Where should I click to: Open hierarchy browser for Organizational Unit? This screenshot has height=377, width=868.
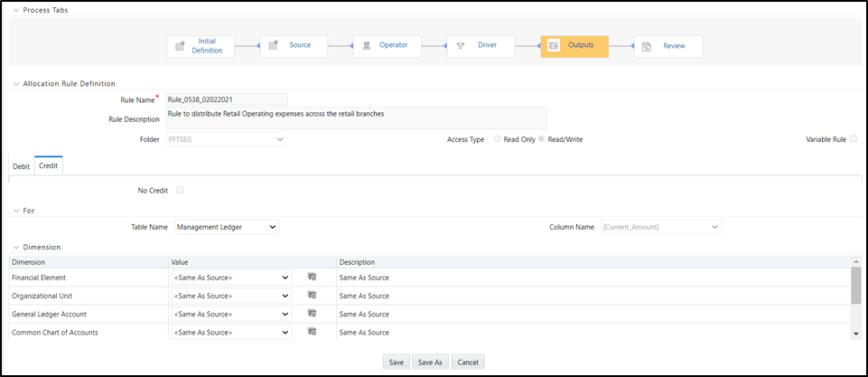(x=312, y=295)
